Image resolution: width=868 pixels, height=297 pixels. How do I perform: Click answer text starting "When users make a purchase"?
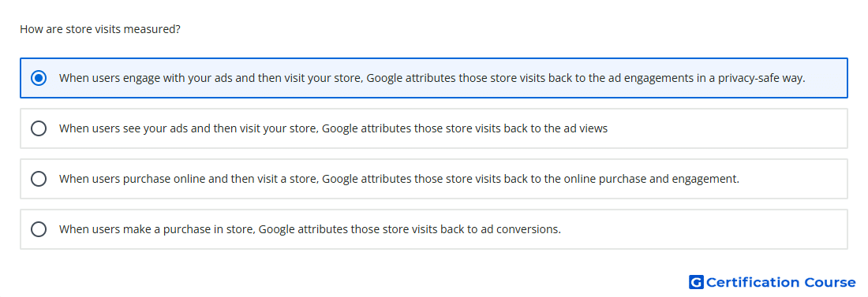coord(310,229)
